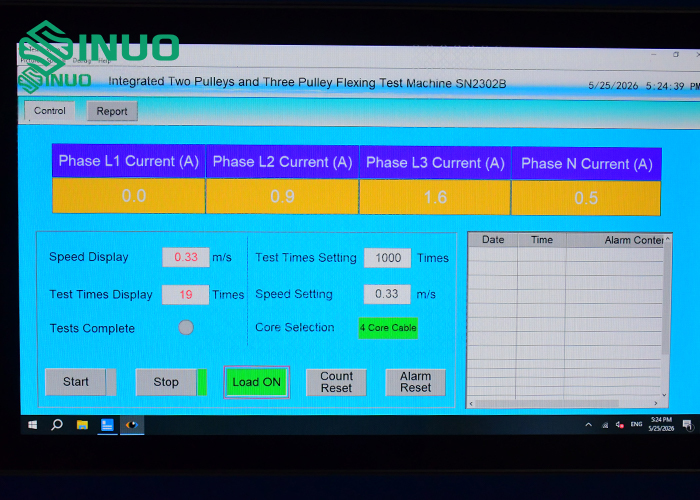
Task: Click the Tests Complete indicator lamp
Action: (186, 328)
